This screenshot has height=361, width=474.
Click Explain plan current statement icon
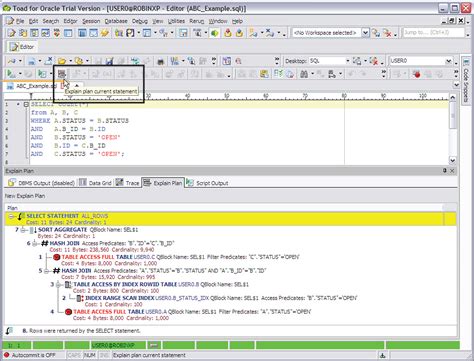coord(61,74)
